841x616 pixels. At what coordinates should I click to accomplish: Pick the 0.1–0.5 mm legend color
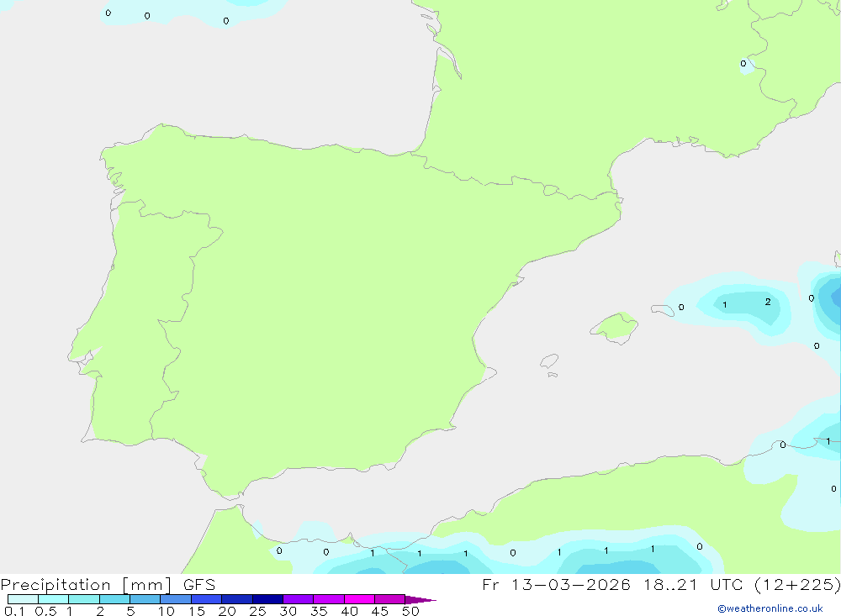(x=23, y=599)
